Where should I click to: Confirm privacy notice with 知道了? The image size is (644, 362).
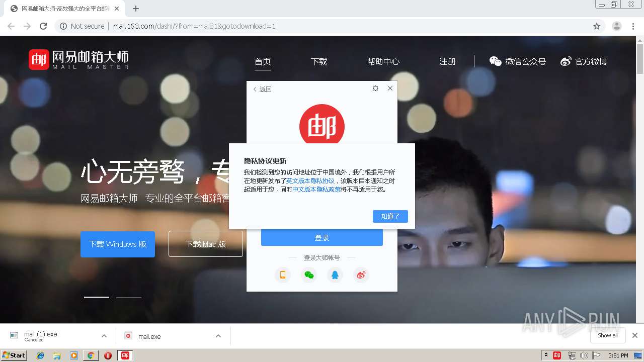tap(390, 216)
